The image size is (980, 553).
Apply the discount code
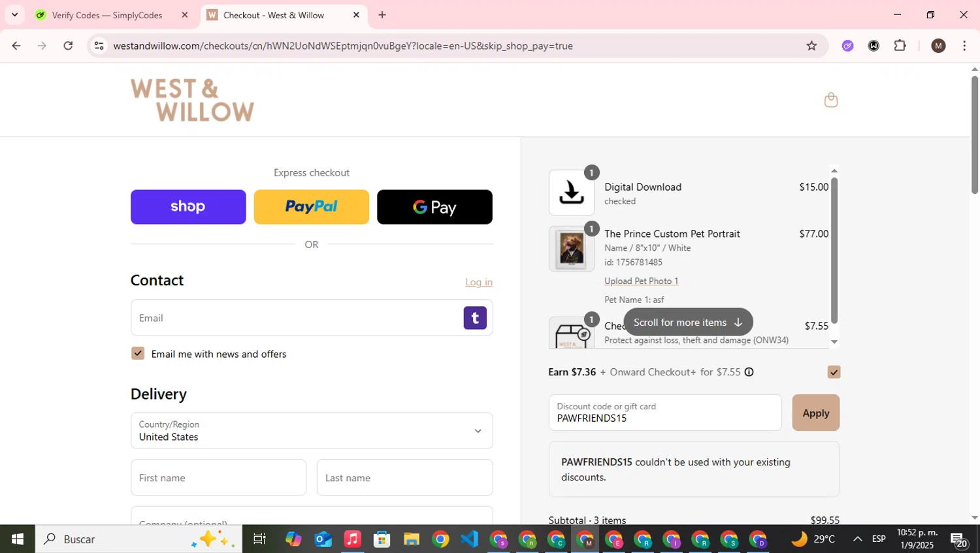pos(816,413)
